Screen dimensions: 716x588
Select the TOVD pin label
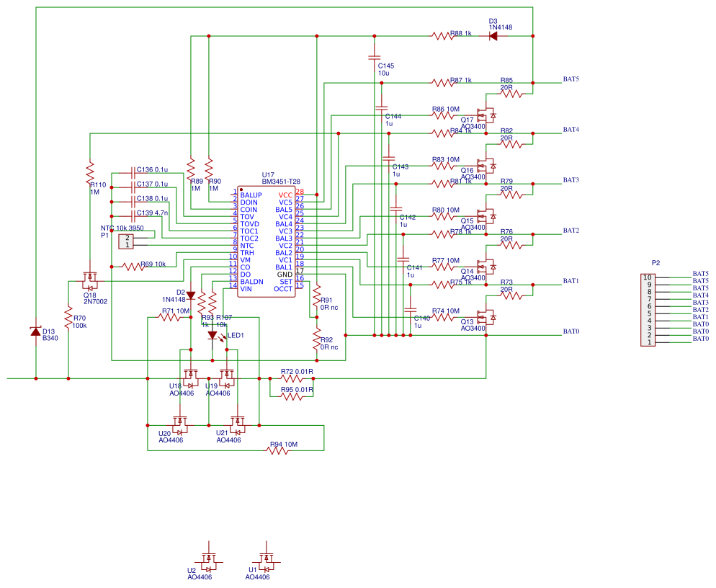250,224
